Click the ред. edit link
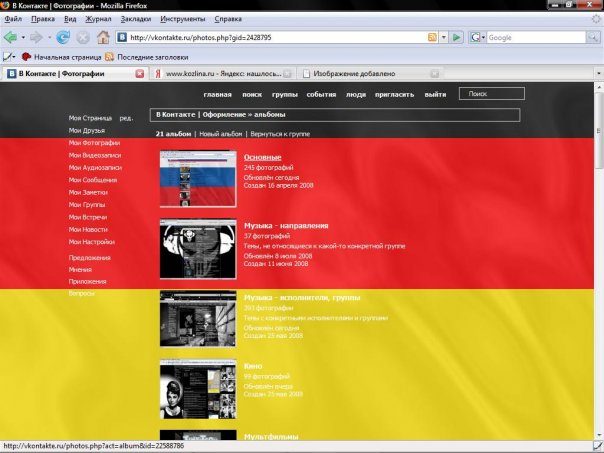 click(x=126, y=118)
